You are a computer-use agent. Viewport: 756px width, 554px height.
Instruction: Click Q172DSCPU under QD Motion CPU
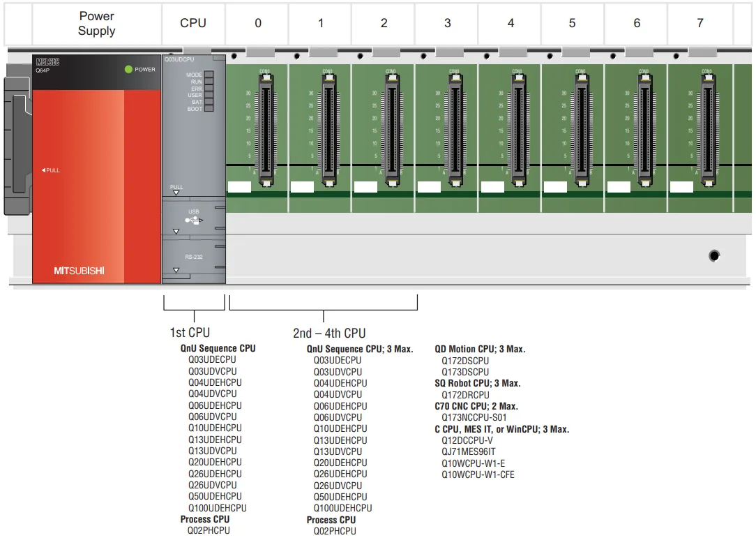click(465, 361)
